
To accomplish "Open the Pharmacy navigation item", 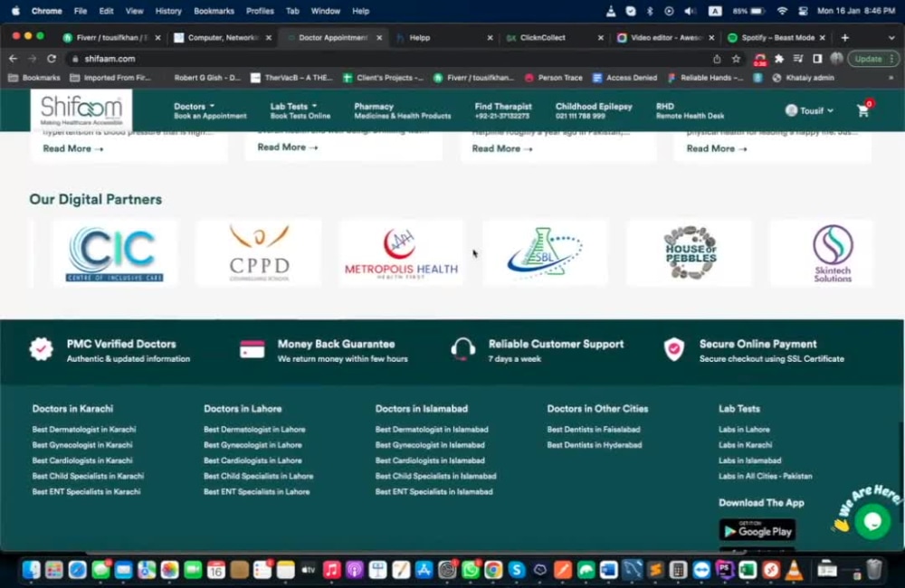I will 403,110.
